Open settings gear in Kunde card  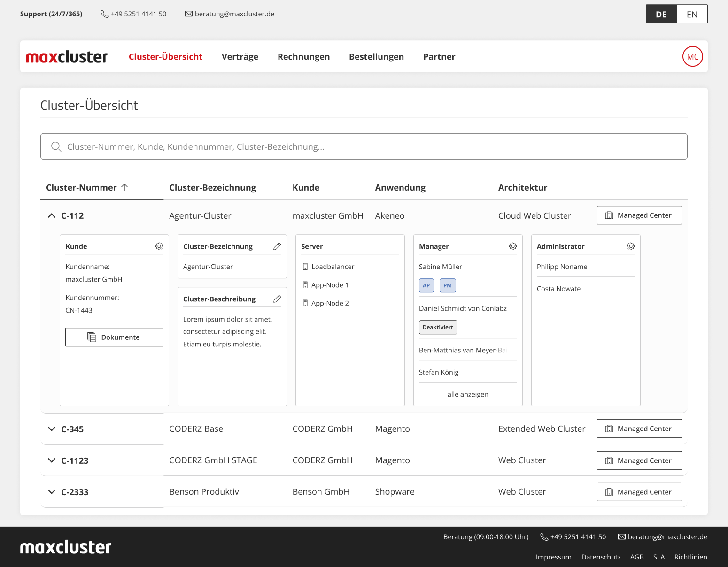pos(159,246)
